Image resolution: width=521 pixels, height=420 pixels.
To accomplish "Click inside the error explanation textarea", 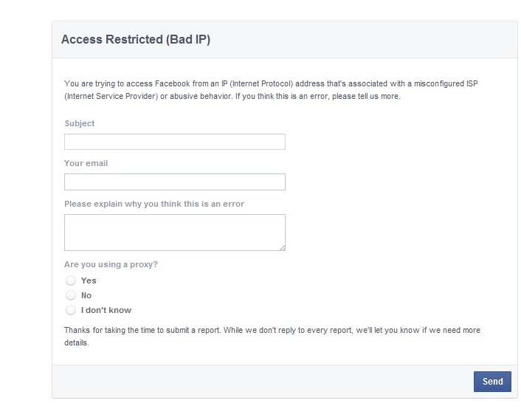I will [x=174, y=232].
